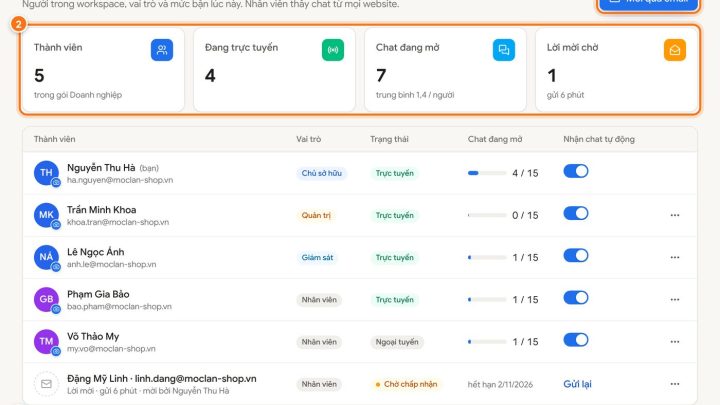Screen dimensions: 720x405
Task: Click the email bao.pham@moclan-shop.vn
Action: point(119,307)
